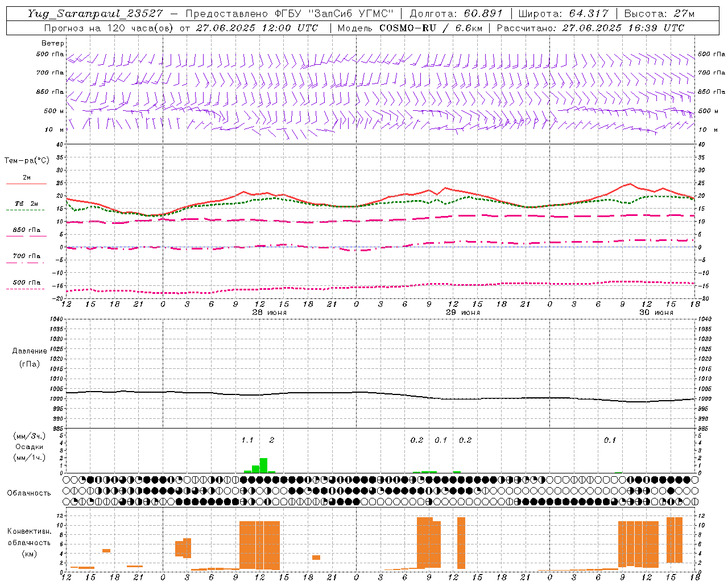
Task: Click the Модель COSMO-RU / 6.6км label
Action: [x=409, y=28]
